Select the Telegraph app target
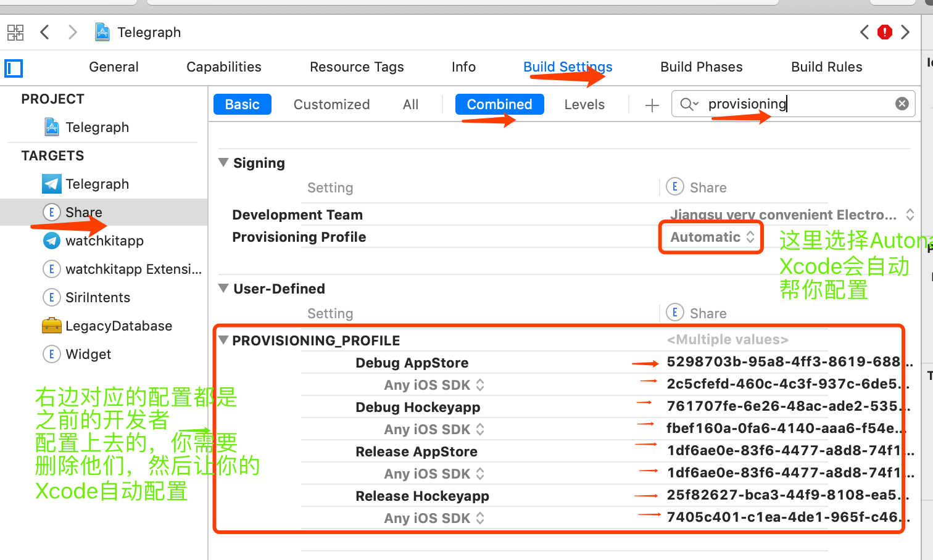The width and height of the screenshot is (933, 560). coord(86,184)
